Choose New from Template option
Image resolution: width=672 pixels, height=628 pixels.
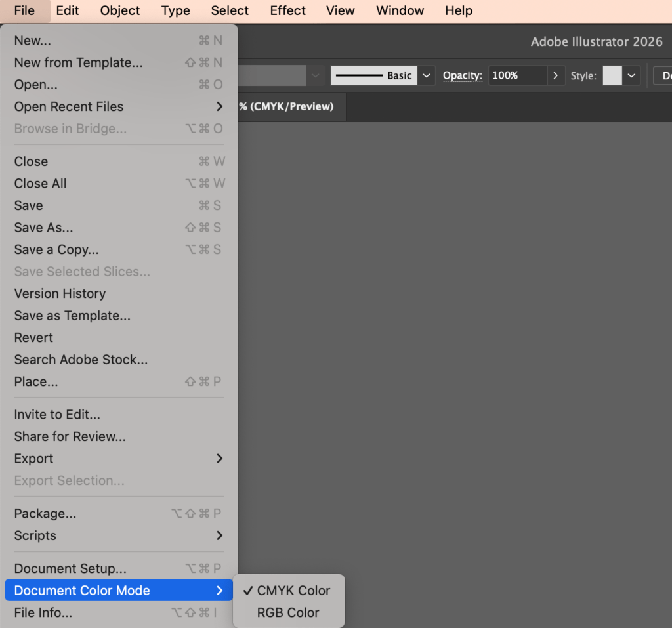[78, 62]
